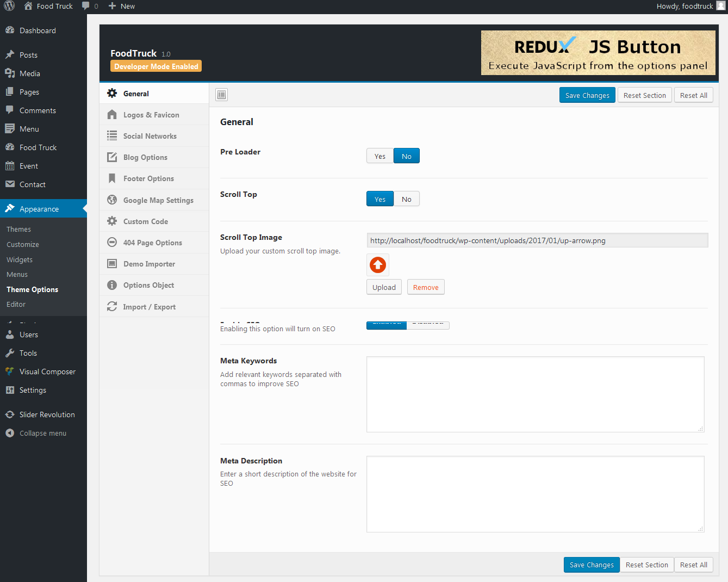This screenshot has width=728, height=582.
Task: Click the Event calendar icon
Action: click(x=10, y=166)
